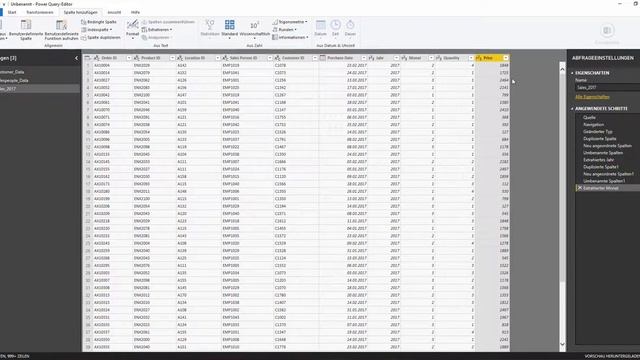Image resolution: width=640 pixels, height=360 pixels.
Task: Collapse the queries pane with the chevron
Action: pyautogui.click(x=76, y=58)
